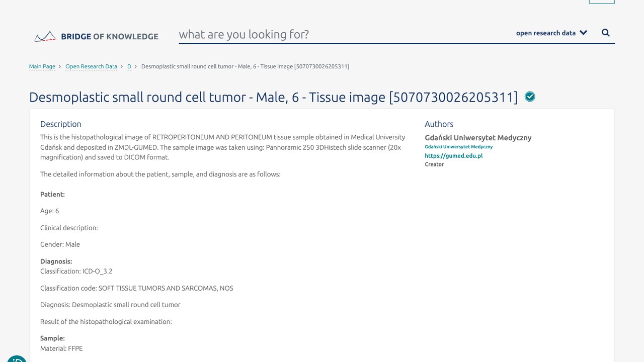This screenshot has height=362, width=644.
Task: Select the D breadcrumb link
Action: pos(129,66)
